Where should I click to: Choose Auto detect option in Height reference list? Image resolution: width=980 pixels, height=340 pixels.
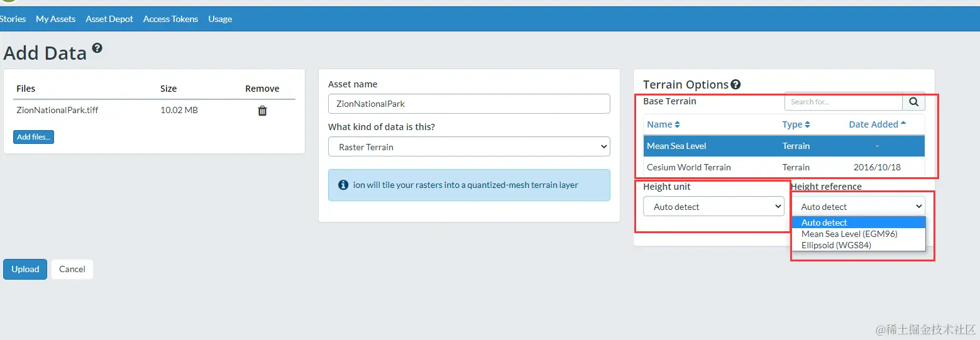pyautogui.click(x=858, y=222)
